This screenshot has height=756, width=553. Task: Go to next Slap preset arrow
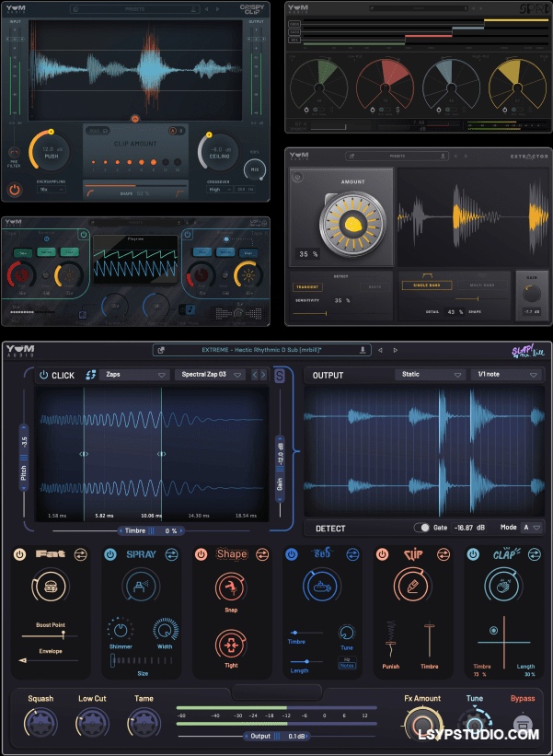395,350
